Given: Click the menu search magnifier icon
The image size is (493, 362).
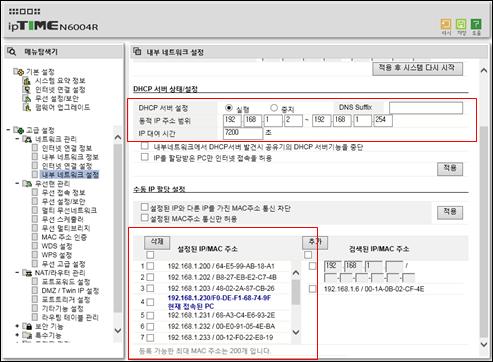Looking at the screenshot, I should [x=12, y=52].
